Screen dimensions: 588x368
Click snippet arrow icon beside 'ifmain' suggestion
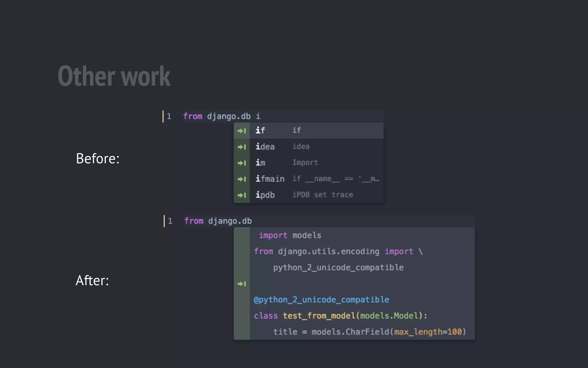tap(242, 179)
